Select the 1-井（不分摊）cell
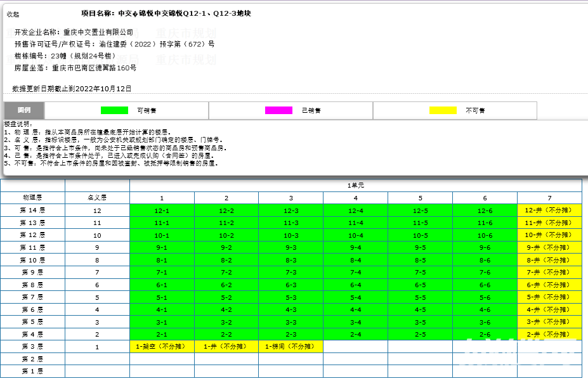 226,347
